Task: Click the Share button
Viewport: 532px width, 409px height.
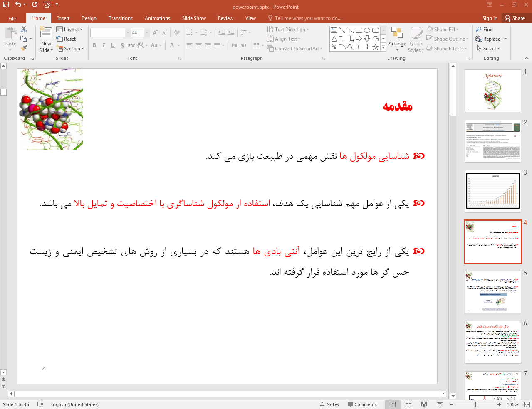Action: coord(515,18)
